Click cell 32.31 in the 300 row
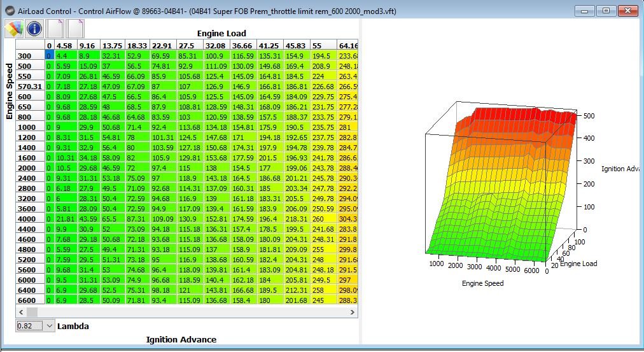The width and height of the screenshot is (644, 352). point(113,55)
